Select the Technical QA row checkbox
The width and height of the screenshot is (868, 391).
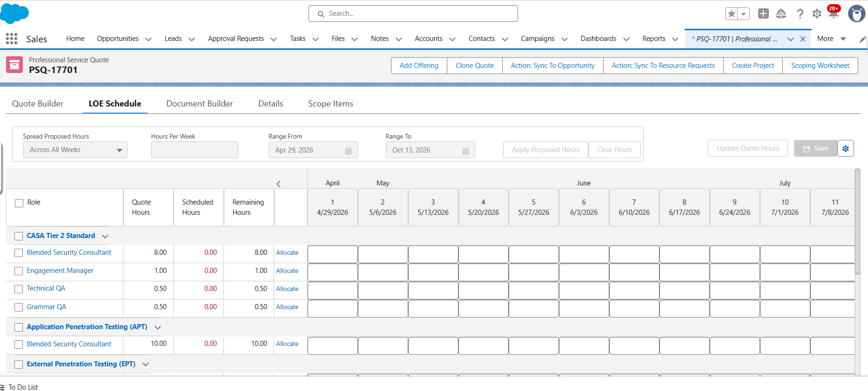(19, 289)
